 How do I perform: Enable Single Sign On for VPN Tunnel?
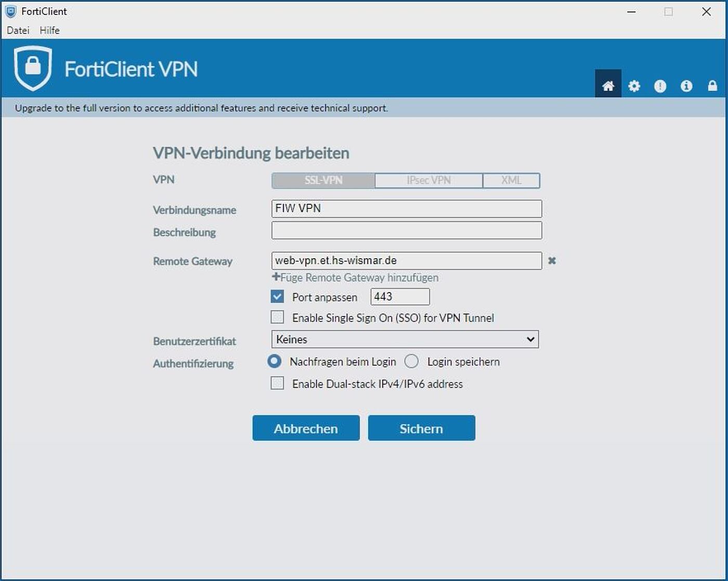(277, 317)
